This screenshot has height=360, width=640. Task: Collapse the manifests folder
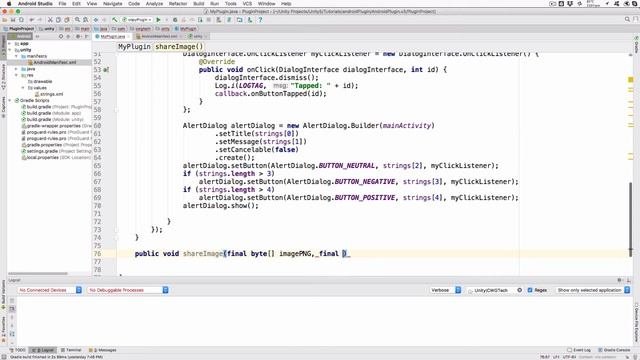16,56
